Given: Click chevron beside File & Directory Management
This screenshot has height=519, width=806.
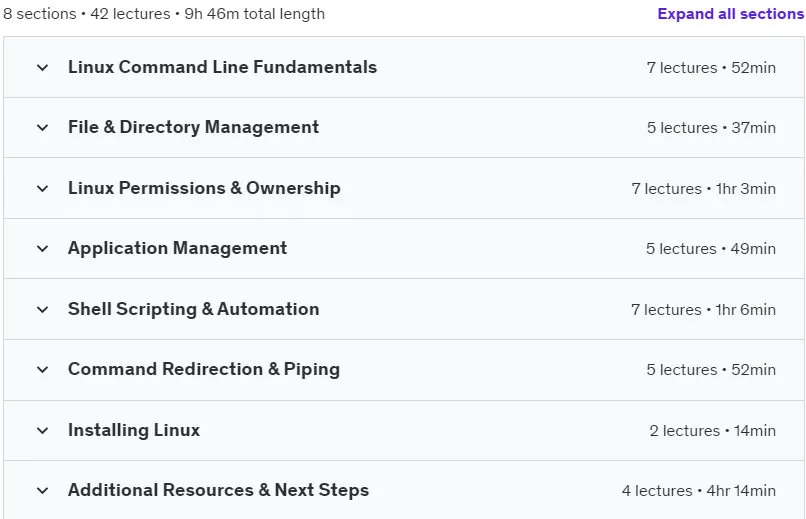Looking at the screenshot, I should tap(43, 127).
